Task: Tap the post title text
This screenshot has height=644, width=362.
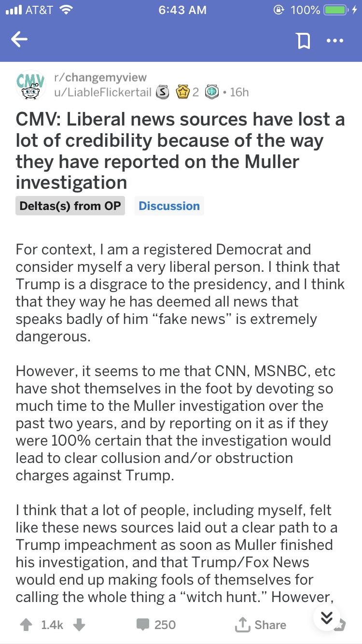Action: [x=180, y=151]
